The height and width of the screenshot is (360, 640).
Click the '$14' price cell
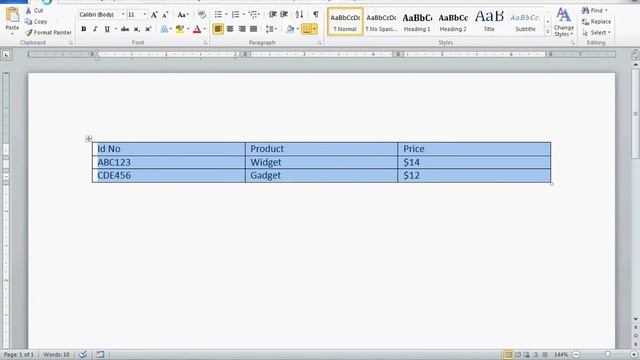click(474, 162)
